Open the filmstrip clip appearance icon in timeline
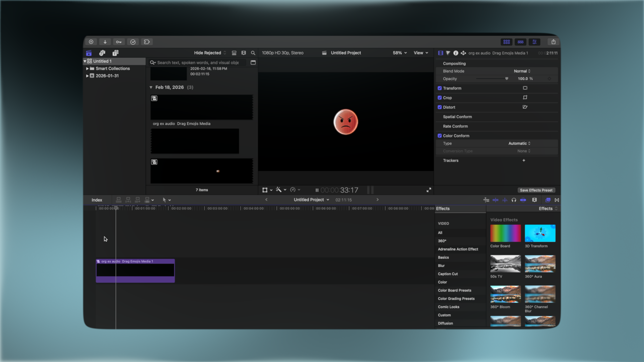 coord(534,200)
